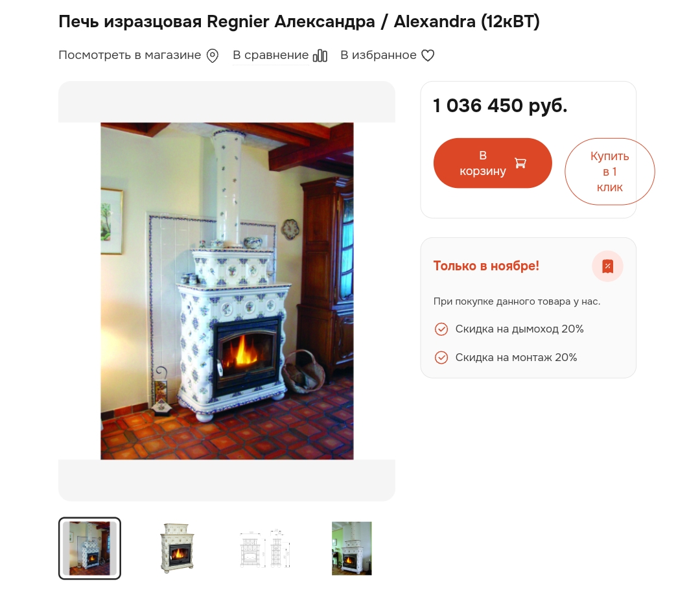Click the bar chart compare icon
Screen dimensions: 700x597
[x=320, y=55]
